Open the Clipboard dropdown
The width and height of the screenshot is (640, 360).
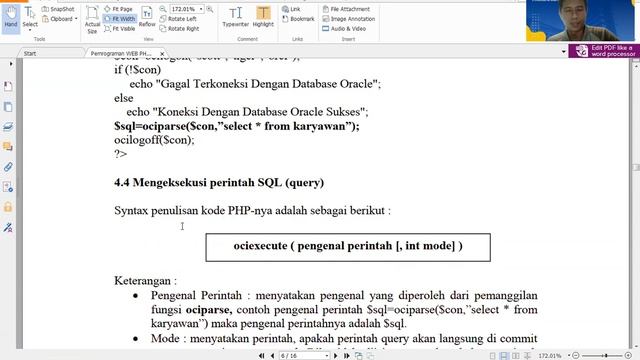pyautogui.click(x=60, y=19)
